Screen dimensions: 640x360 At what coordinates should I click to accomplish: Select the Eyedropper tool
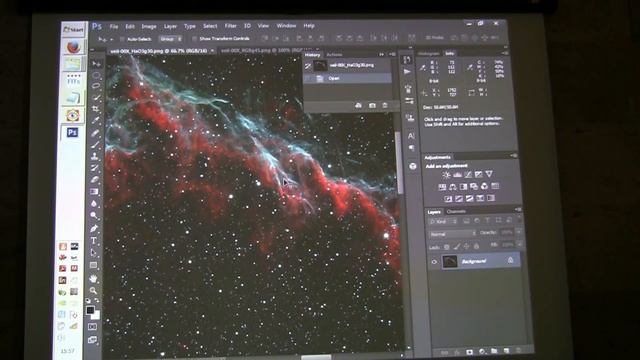[96, 121]
